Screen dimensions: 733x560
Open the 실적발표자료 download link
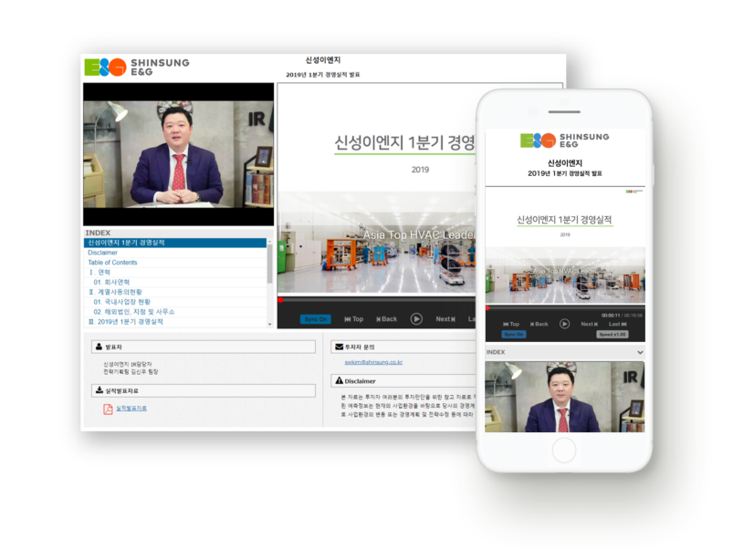point(131,409)
